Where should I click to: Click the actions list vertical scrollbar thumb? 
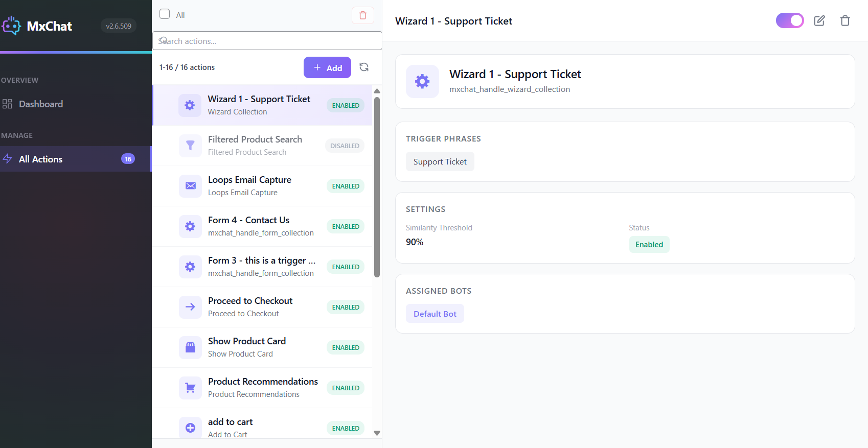(377, 187)
